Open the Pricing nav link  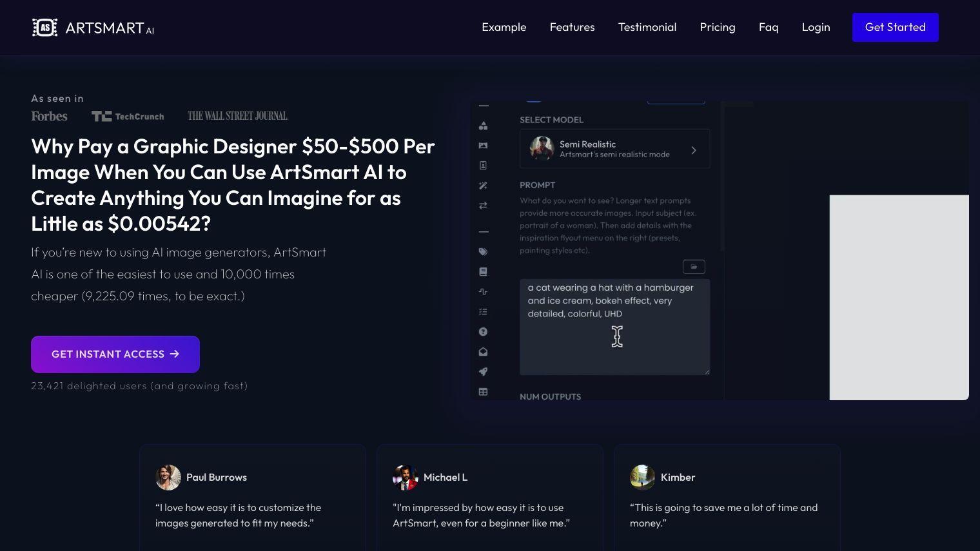(718, 27)
